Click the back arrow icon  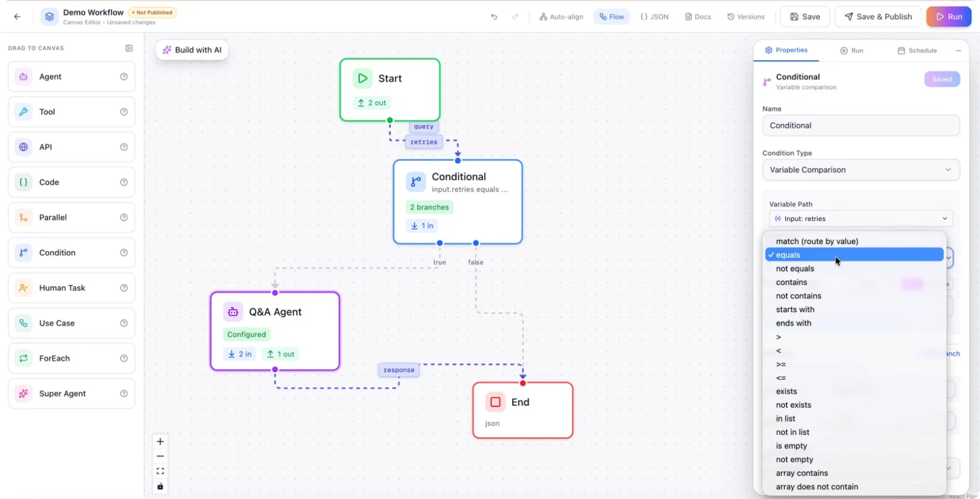[x=17, y=17]
